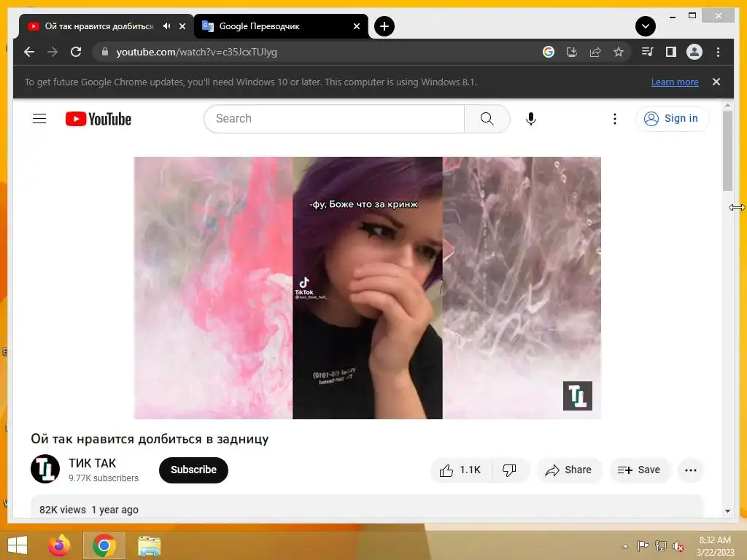Screen dimensions: 747x560
Task: Go back using the browser back arrow
Action: coord(29,52)
